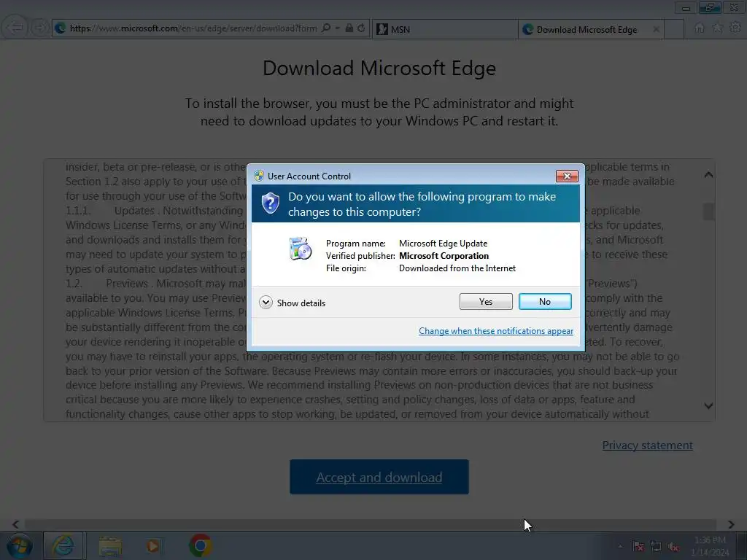Click the Action Center flag tray icon

638,547
